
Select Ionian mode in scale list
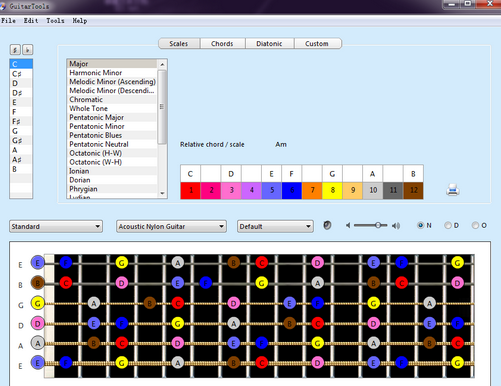click(112, 171)
